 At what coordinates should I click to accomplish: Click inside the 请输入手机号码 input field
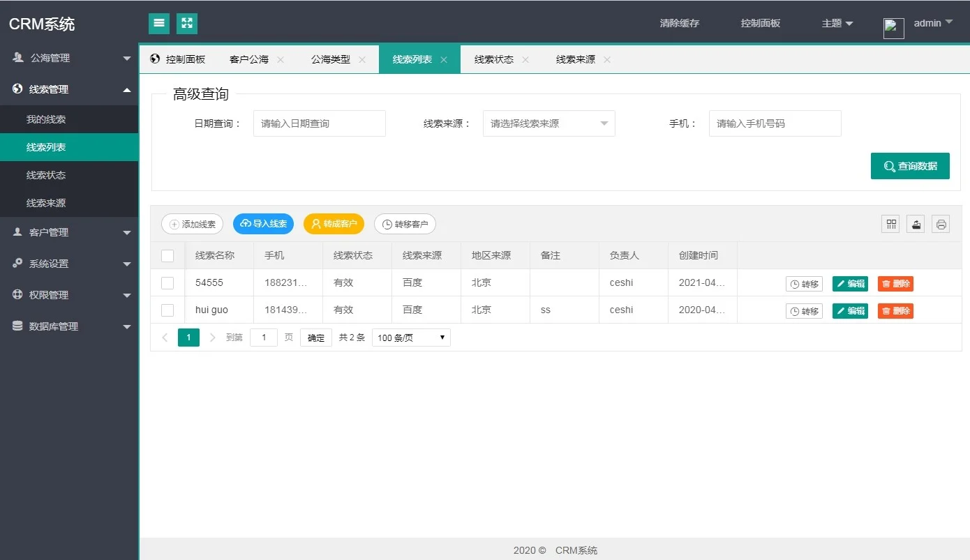coord(775,123)
